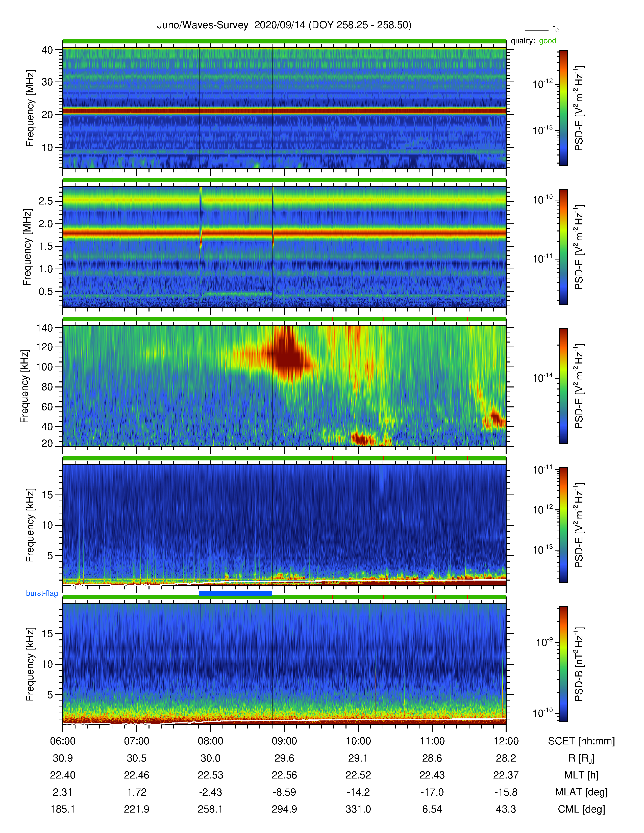Screen dimensions: 644x833
Task: Click the MLT value 22.53 at 08:00
Action: (210, 775)
